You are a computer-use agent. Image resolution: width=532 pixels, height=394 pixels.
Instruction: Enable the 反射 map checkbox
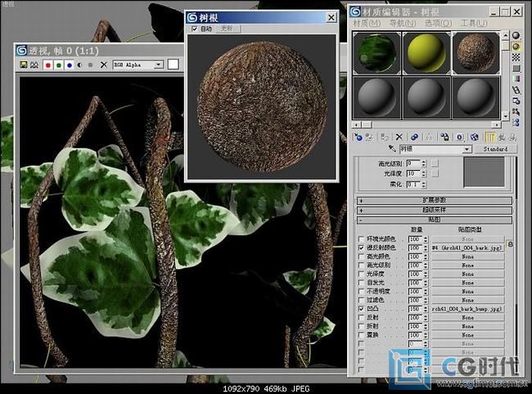(x=361, y=317)
